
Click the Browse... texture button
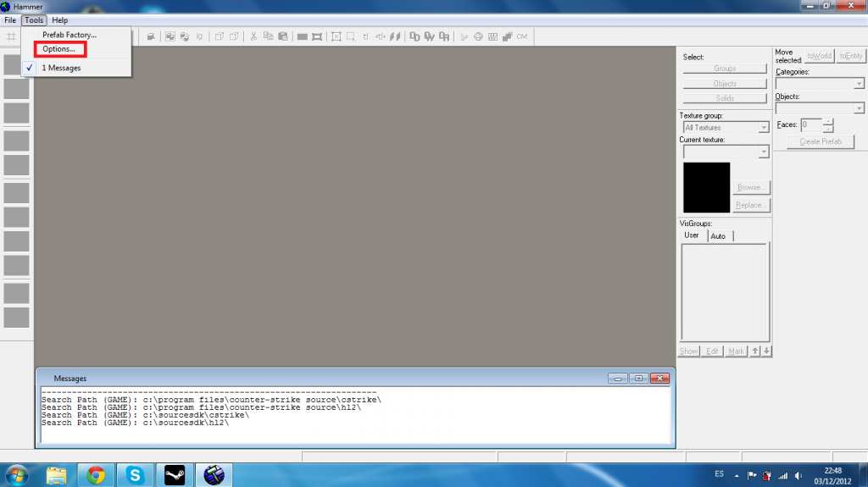(x=751, y=188)
